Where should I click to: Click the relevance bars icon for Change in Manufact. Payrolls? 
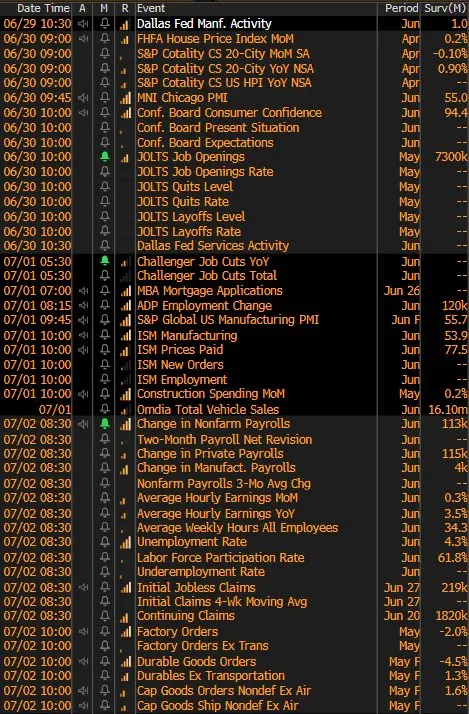pos(124,469)
